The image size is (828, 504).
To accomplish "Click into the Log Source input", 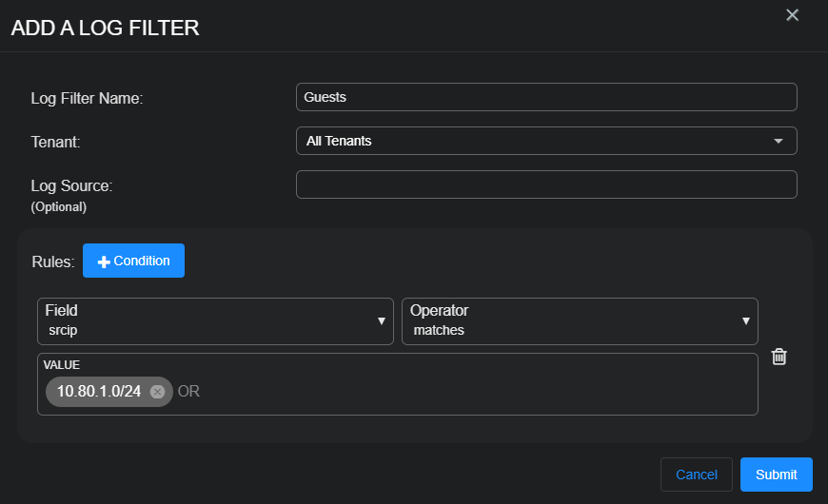I will (545, 184).
